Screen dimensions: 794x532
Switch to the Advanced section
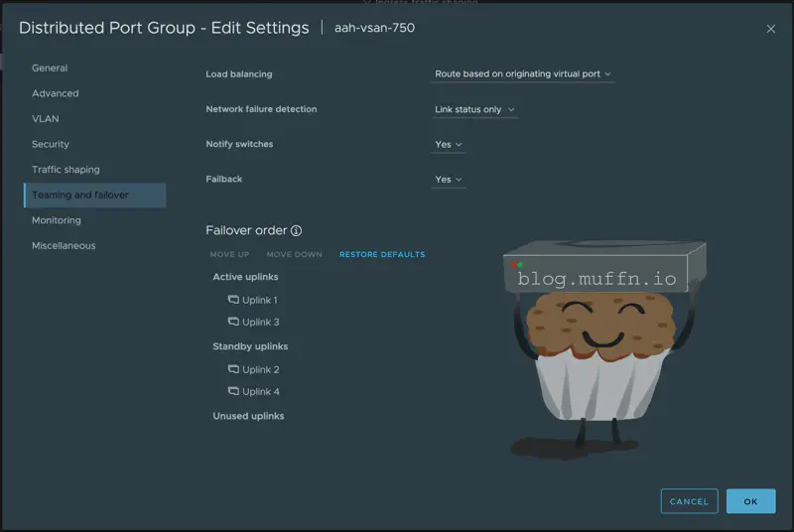tap(56, 93)
